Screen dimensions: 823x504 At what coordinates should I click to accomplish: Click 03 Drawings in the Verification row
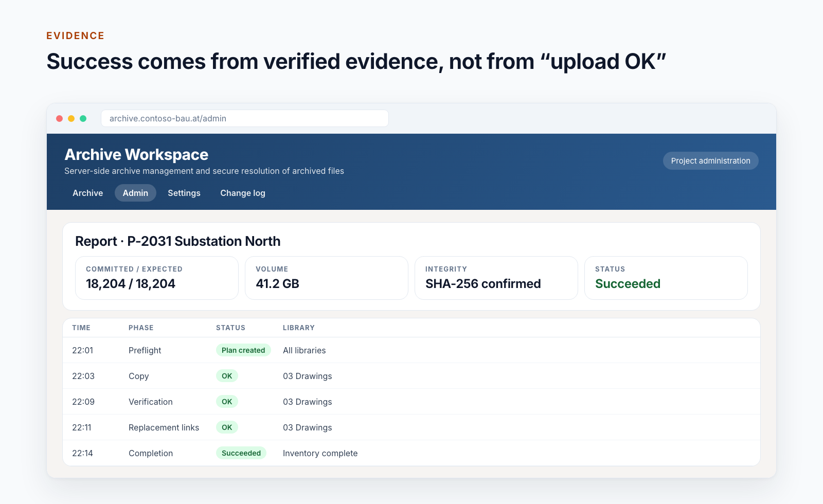click(x=307, y=402)
